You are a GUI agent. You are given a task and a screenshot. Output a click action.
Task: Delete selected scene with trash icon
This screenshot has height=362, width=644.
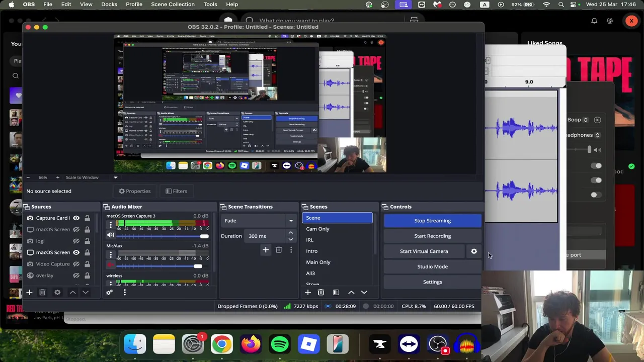pos(321,292)
